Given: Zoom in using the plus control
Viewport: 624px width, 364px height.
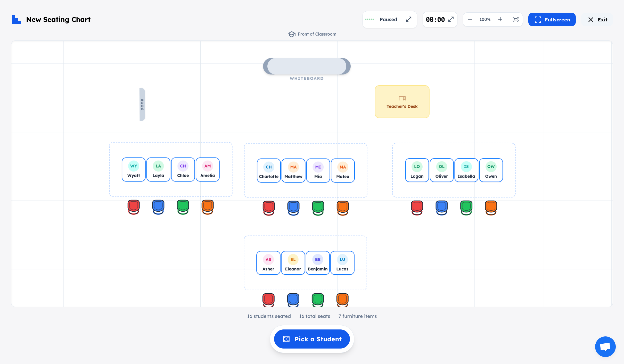Looking at the screenshot, I should [x=500, y=19].
